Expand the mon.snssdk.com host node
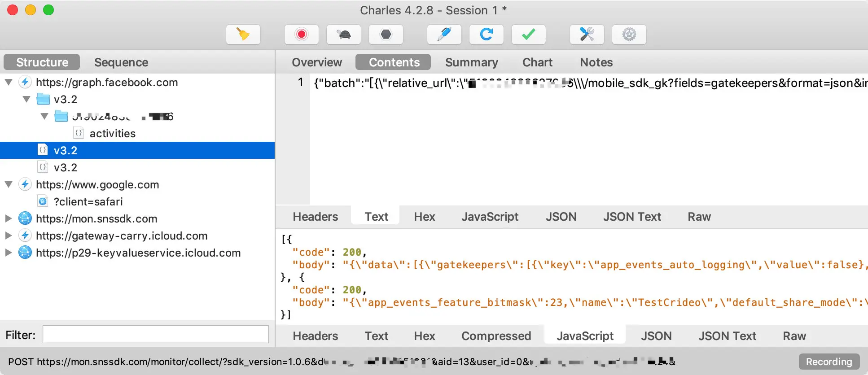Image resolution: width=868 pixels, height=375 pixels. click(x=9, y=218)
